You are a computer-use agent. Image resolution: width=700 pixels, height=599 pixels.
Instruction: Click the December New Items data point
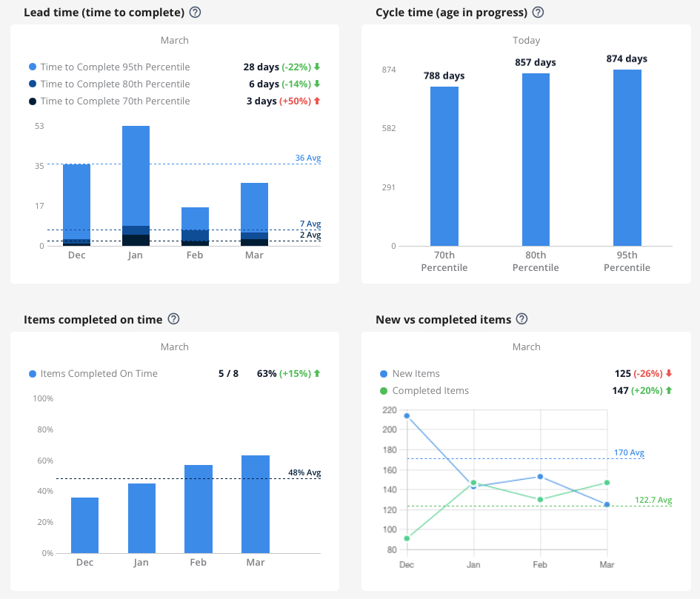point(407,415)
